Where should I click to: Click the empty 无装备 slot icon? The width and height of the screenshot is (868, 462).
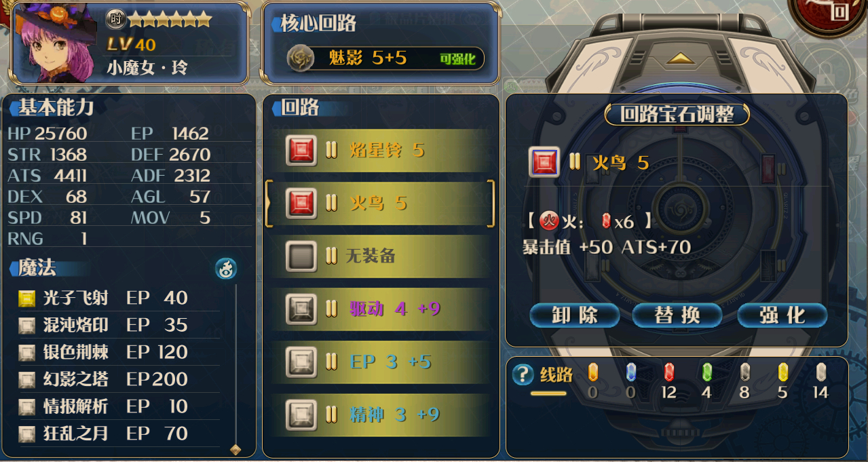301,256
